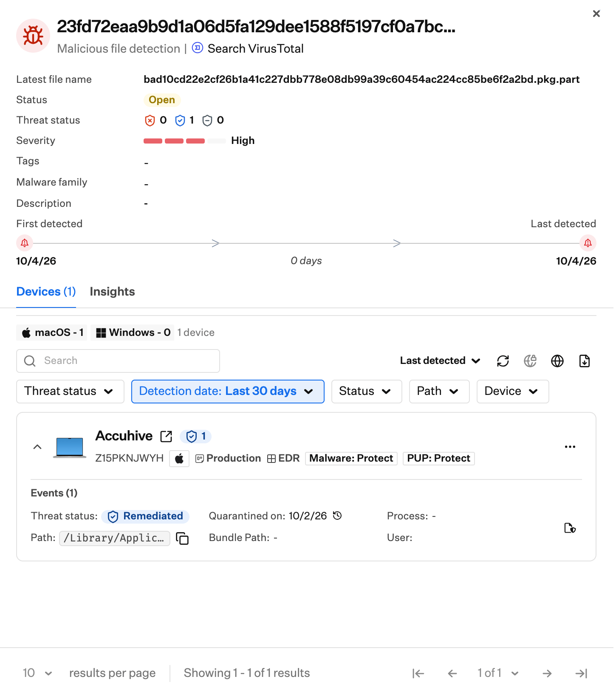Click the quarantine history clock icon
This screenshot has height=699, width=616.
337,516
